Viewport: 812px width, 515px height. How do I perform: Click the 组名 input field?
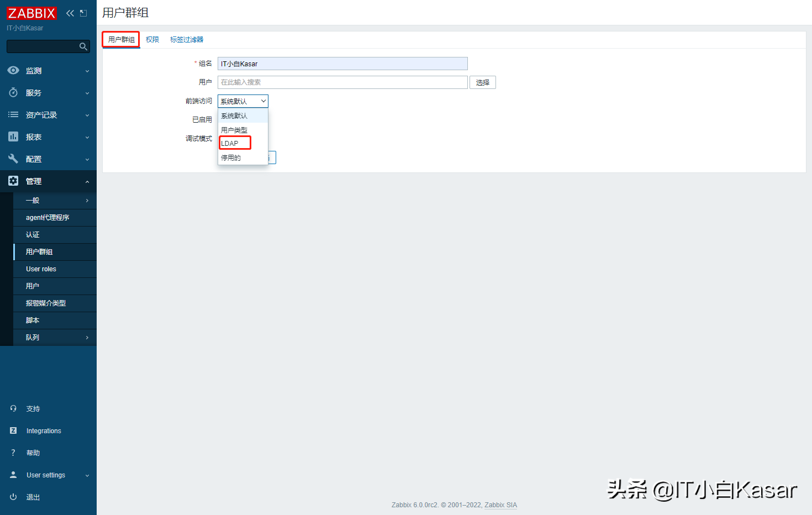tap(342, 64)
